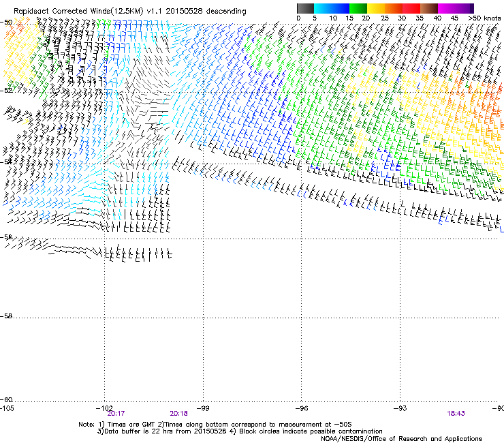Click the brown 35-40 knots legend color

click(429, 8)
